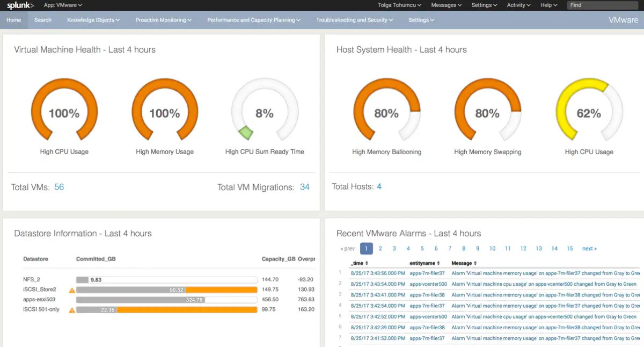Go to next alarms page
This screenshot has height=347, width=644.
point(589,249)
